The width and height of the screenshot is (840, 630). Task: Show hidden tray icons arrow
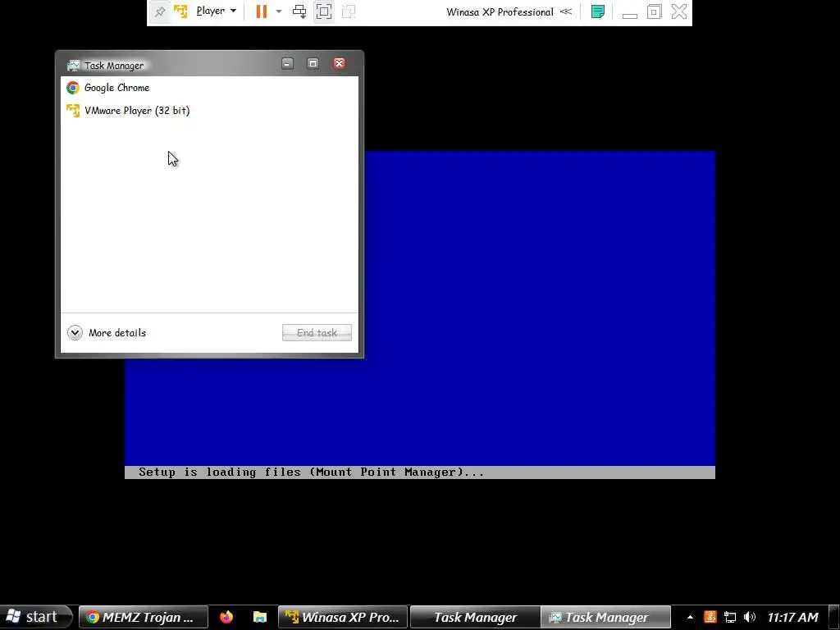690,617
